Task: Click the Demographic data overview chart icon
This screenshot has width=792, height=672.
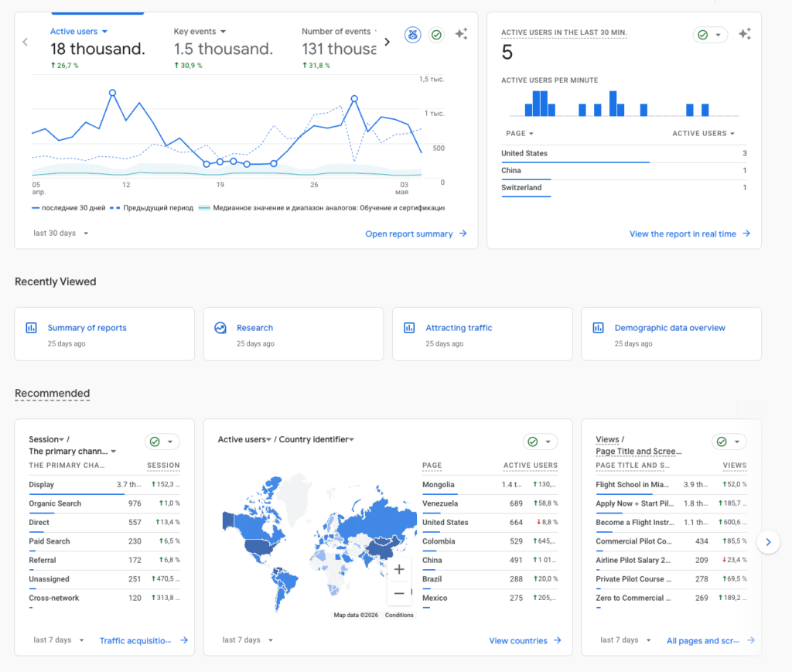Action: (598, 328)
